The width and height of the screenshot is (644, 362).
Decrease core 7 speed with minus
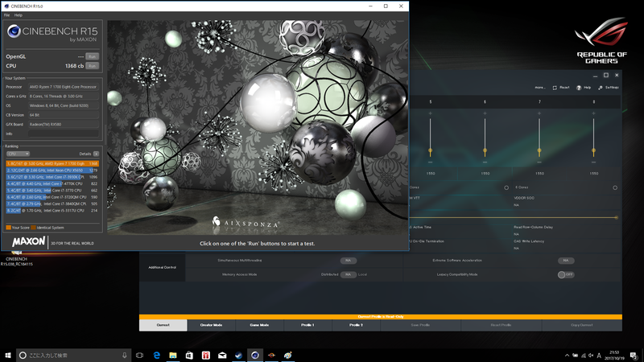539,162
